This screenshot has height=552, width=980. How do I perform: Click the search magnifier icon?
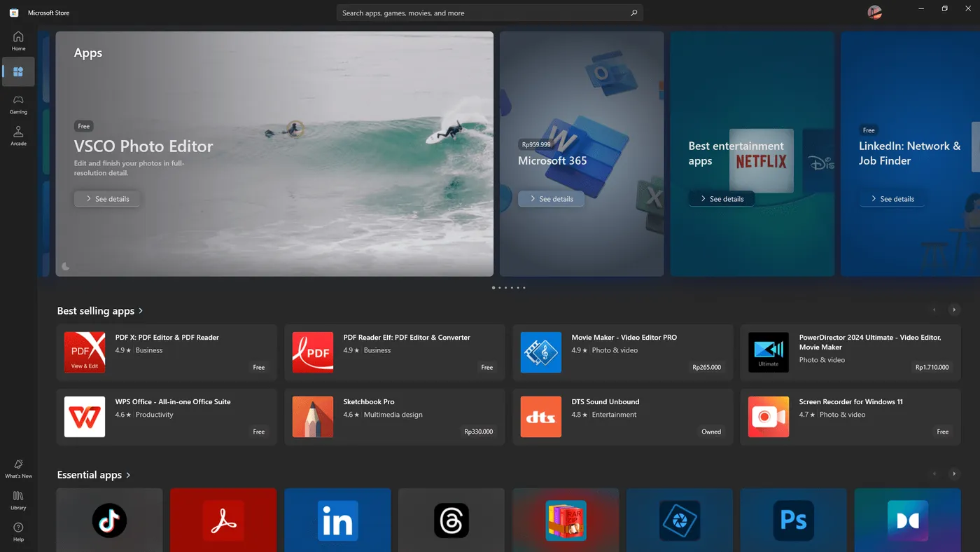coord(633,13)
